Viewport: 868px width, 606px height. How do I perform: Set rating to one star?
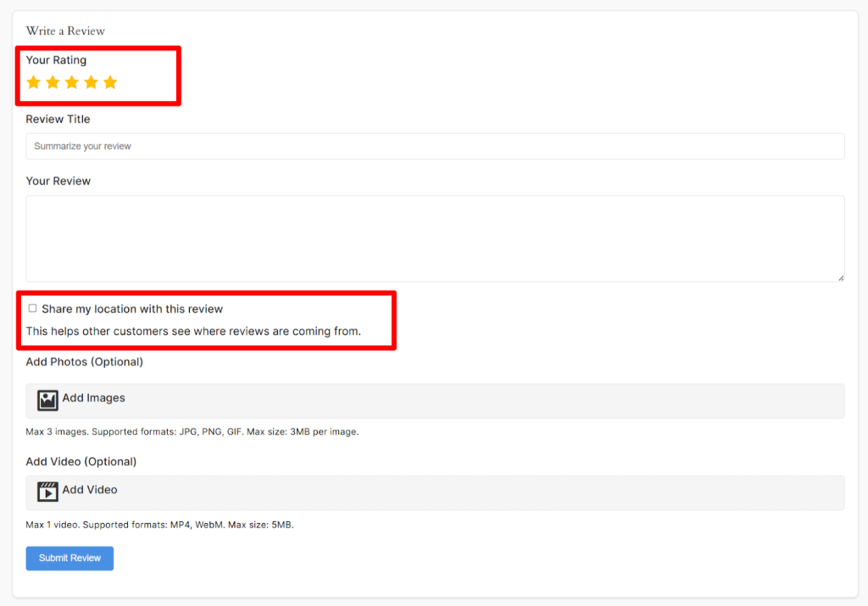[x=34, y=82]
